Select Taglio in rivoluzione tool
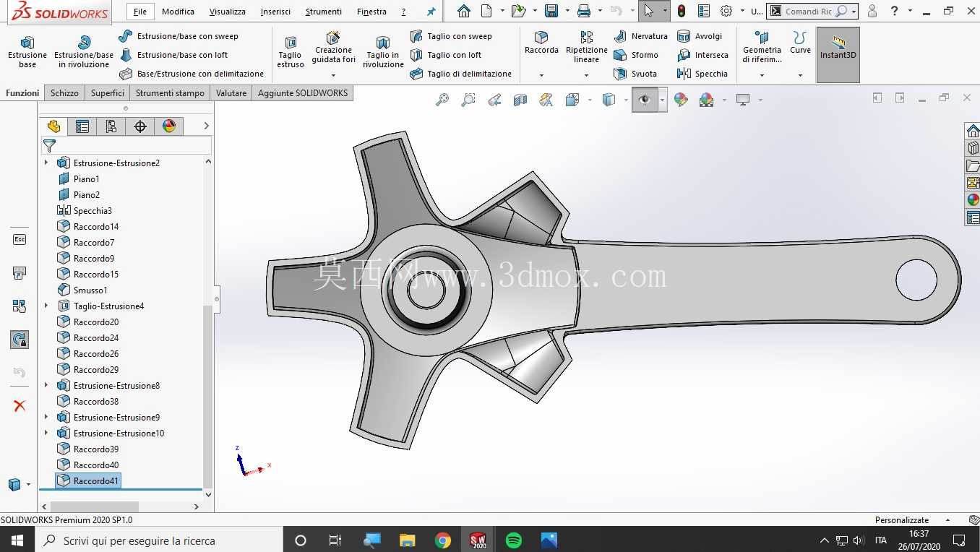 click(x=383, y=51)
